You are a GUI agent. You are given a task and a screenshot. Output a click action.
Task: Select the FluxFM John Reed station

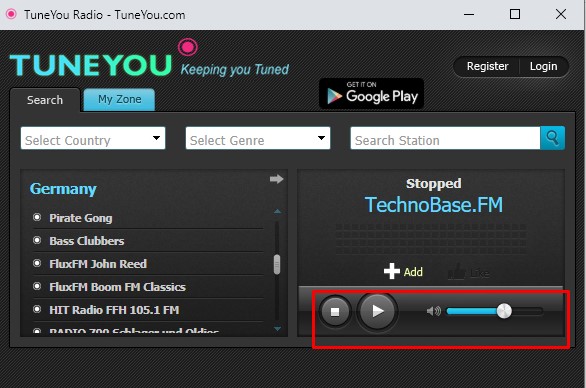pyautogui.click(x=98, y=264)
